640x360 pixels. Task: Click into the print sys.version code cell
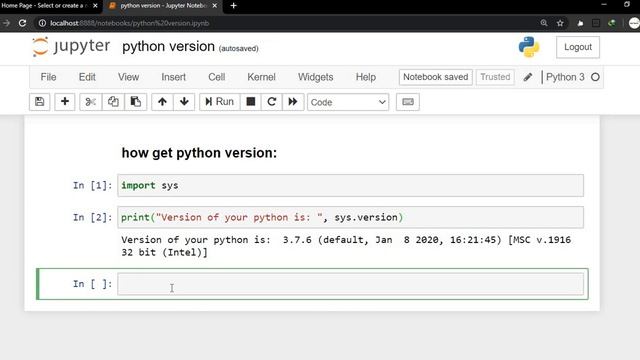pyautogui.click(x=351, y=217)
